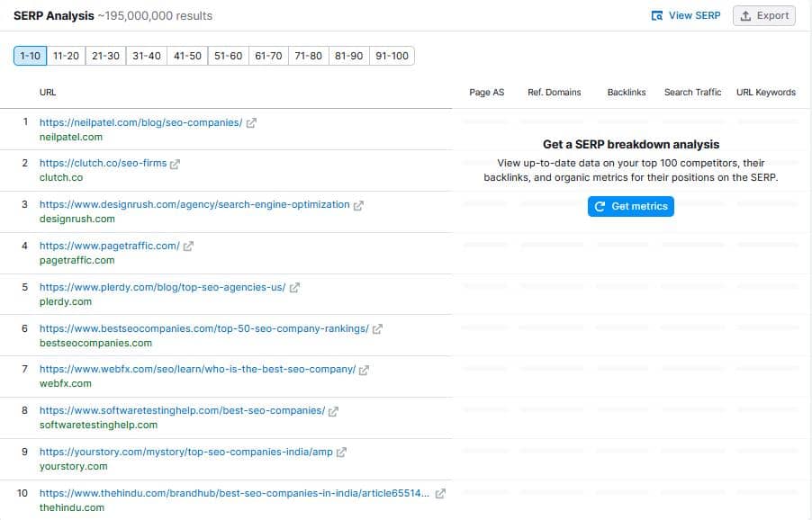
Task: Open external link icon for pagetraffic.com URL
Action: click(x=188, y=247)
